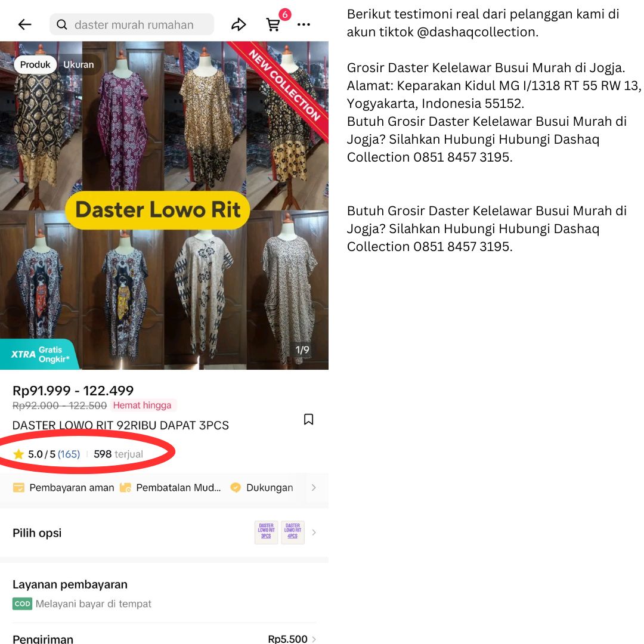
Task: Select the Daster Lowo Rit 4PCS thumbnail
Action: coord(292,532)
